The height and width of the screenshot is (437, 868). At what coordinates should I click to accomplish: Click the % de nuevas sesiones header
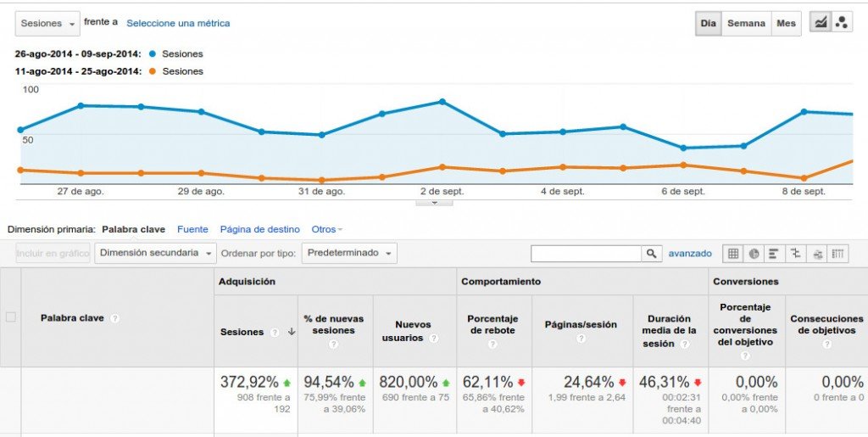coord(336,331)
